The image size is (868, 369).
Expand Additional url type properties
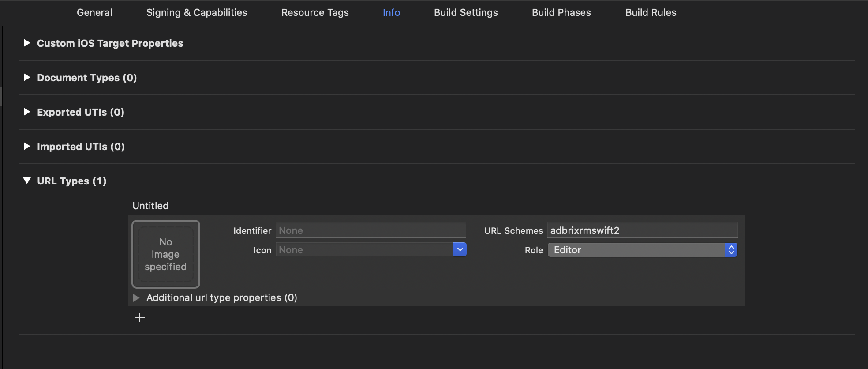(x=136, y=298)
